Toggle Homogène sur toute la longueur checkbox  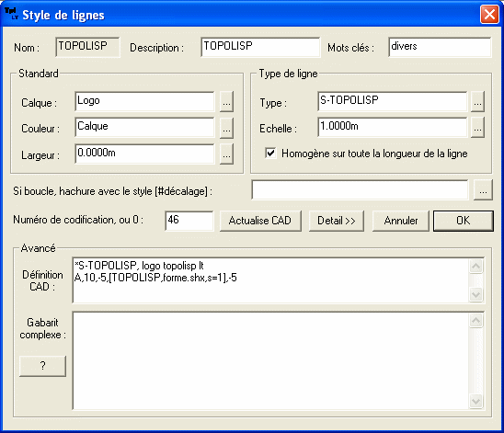[270, 153]
